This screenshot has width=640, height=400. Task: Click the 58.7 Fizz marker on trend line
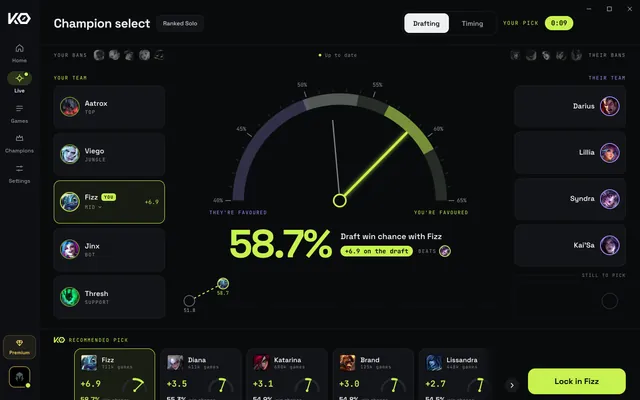[x=223, y=283]
